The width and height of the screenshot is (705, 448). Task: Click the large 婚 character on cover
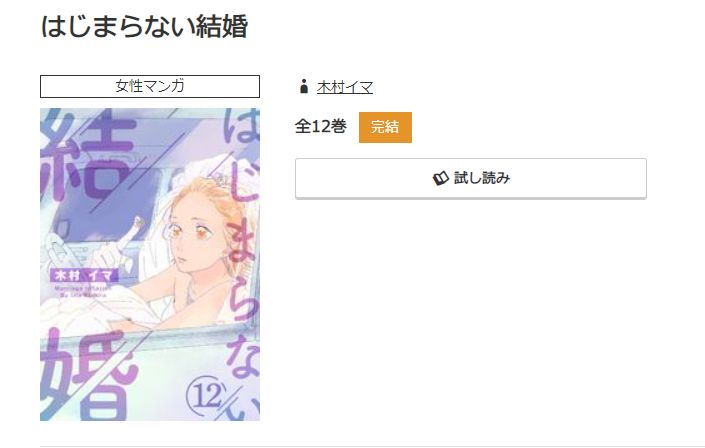[x=88, y=376]
